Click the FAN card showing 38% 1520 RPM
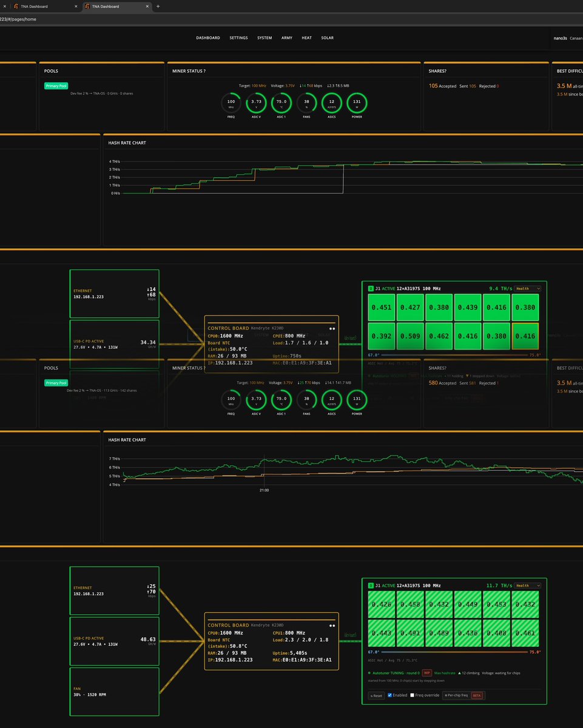Screen dimensions: 583x728 pos(115,692)
